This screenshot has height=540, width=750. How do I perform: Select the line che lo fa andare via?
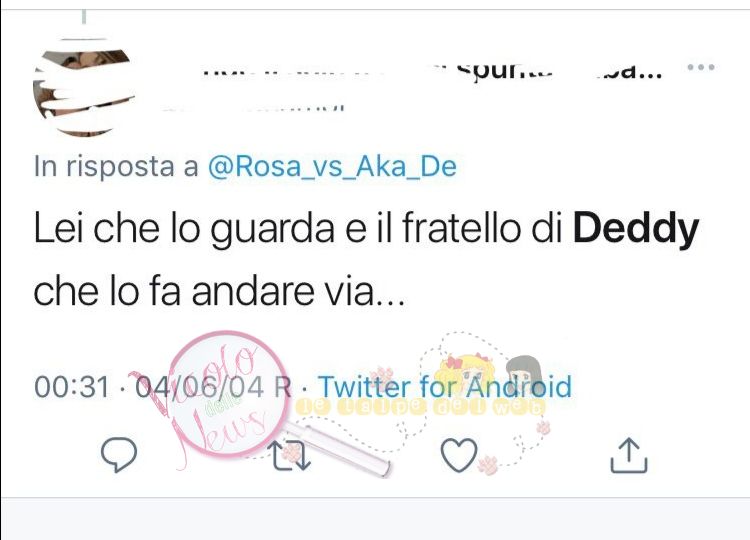coord(219,292)
